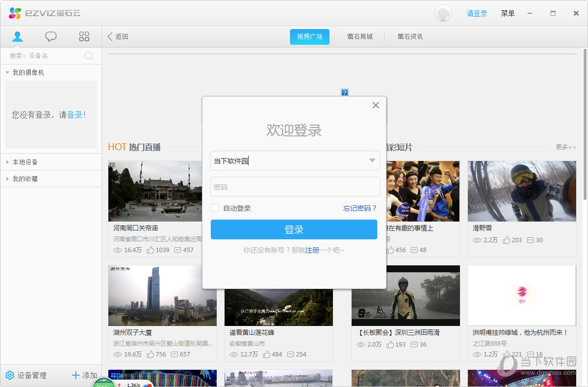Open comments icon for 滑野雪 video
The width and height of the screenshot is (588, 387).
(x=530, y=240)
